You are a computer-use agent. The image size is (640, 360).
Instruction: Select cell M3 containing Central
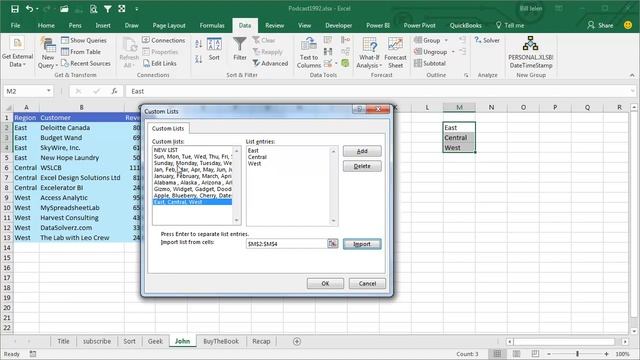click(x=459, y=138)
